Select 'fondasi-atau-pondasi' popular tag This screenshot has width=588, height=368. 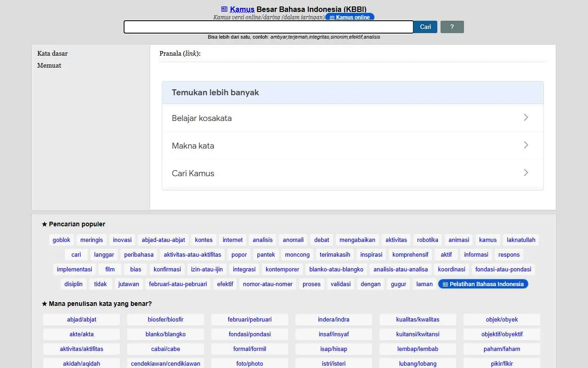pos(503,269)
